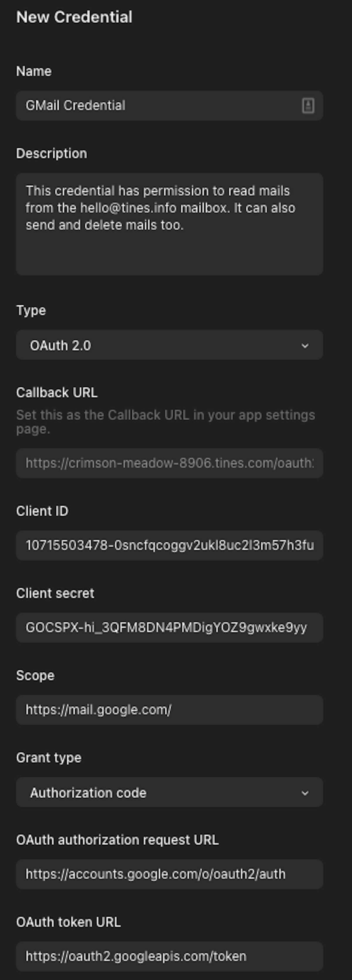Click the Grant type label
Image resolution: width=352 pixels, height=980 pixels.
pos(49,757)
